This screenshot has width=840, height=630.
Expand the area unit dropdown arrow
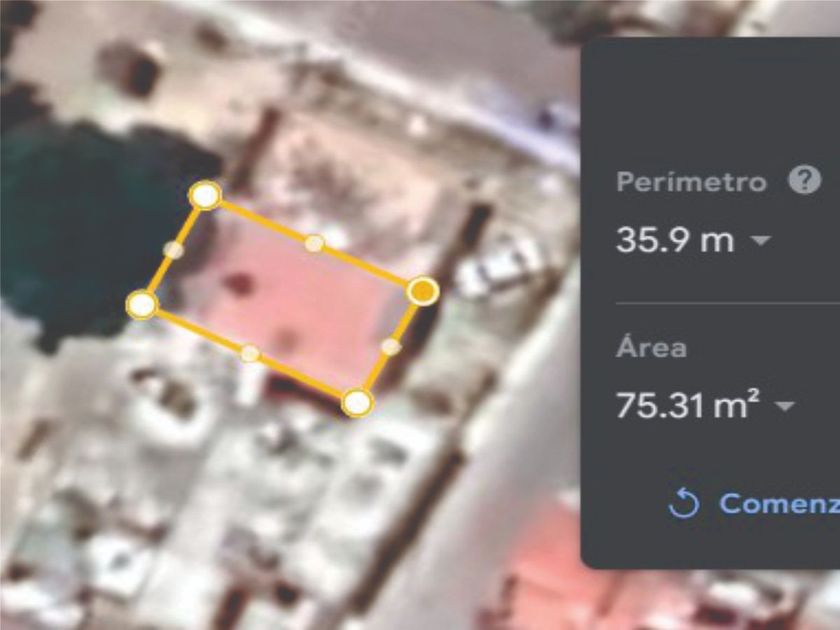tap(785, 406)
